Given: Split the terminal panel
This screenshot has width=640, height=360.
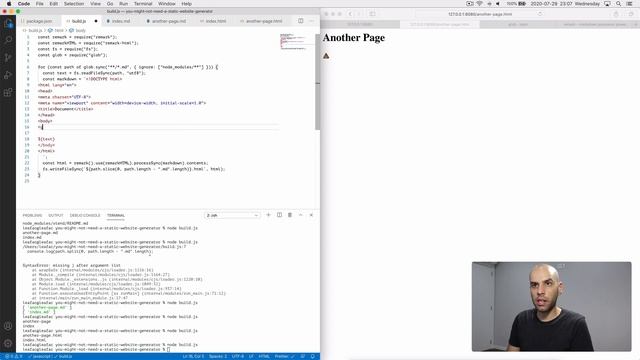Looking at the screenshot, I should [279, 215].
